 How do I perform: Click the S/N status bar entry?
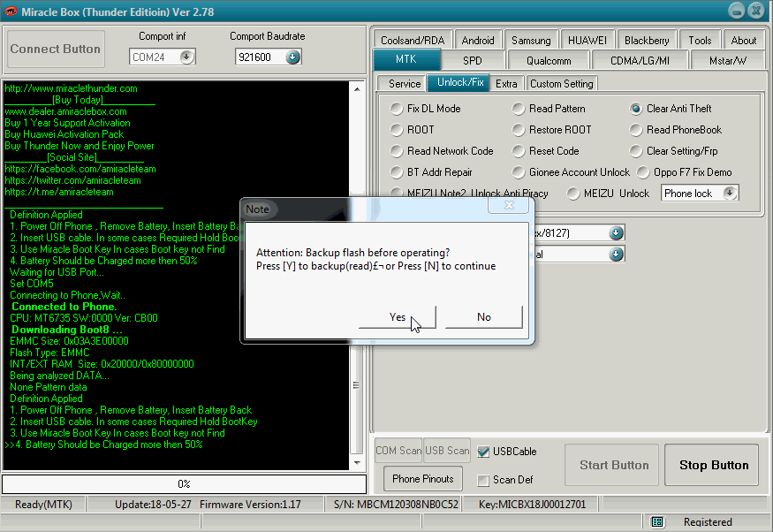396,505
